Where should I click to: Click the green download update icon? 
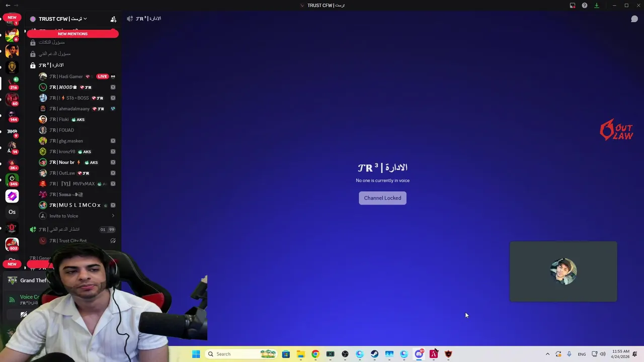(x=597, y=6)
